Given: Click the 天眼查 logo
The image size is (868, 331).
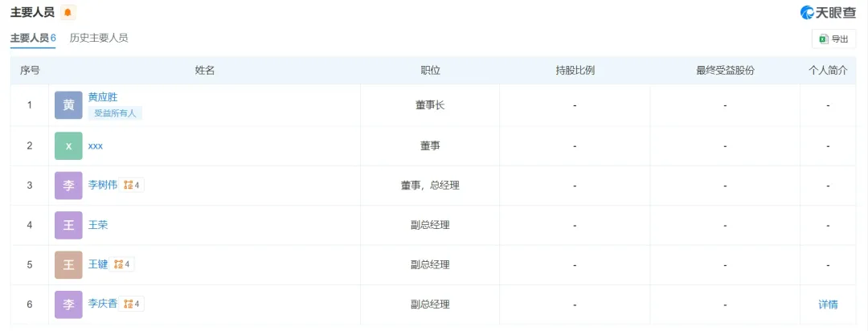Looking at the screenshot, I should pyautogui.click(x=828, y=12).
